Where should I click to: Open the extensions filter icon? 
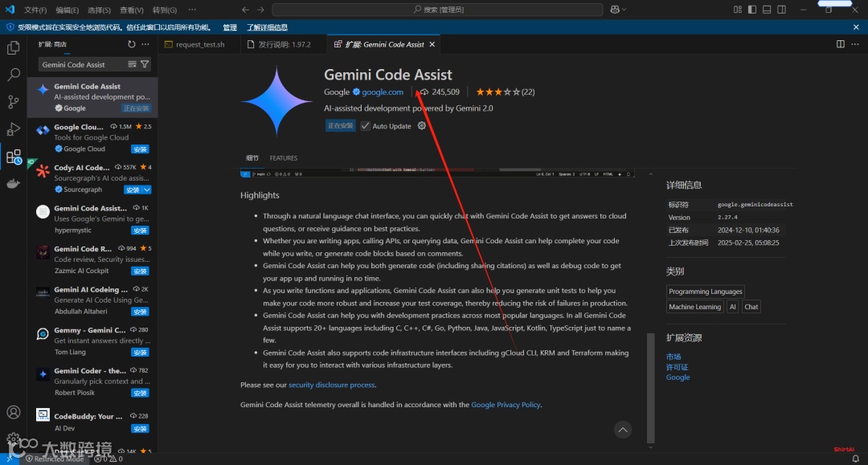(x=145, y=64)
